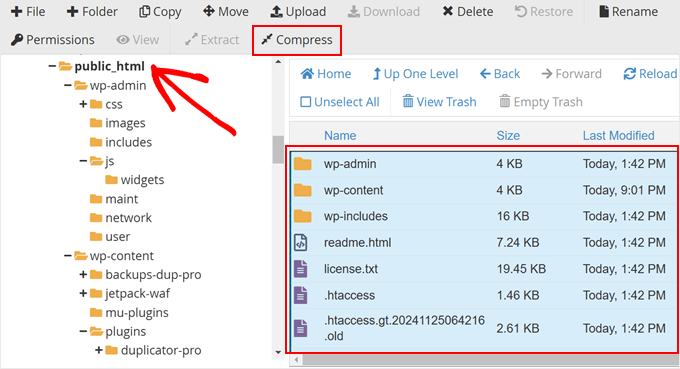Select widgets folder in tree
This screenshot has height=369, width=680.
(142, 180)
